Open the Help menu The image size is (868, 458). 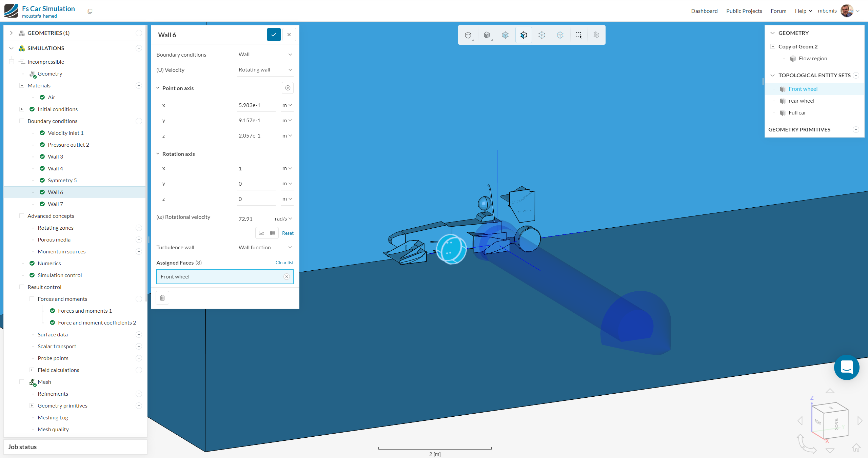point(803,11)
